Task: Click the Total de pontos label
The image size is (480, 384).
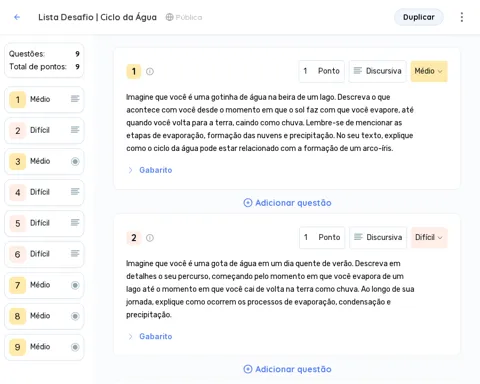Action: coord(38,67)
